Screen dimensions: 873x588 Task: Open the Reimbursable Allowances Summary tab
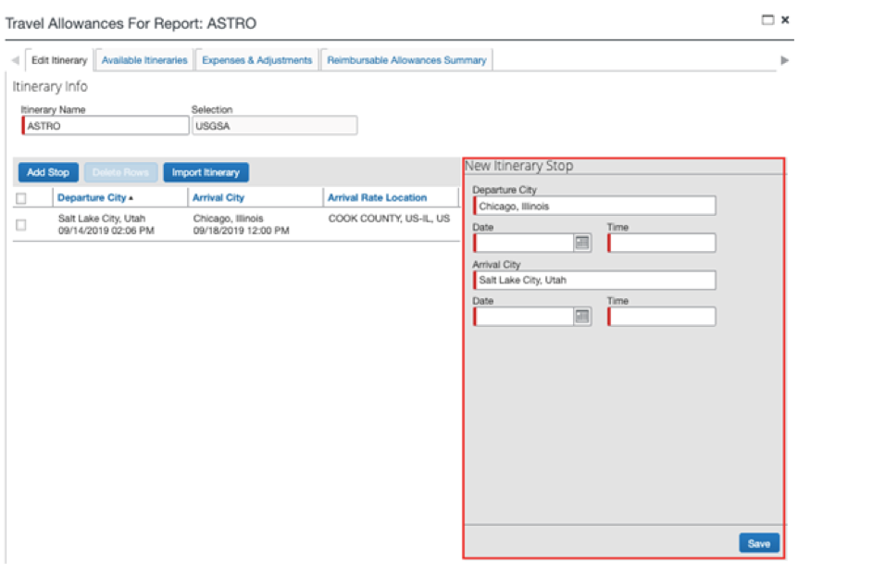(406, 60)
